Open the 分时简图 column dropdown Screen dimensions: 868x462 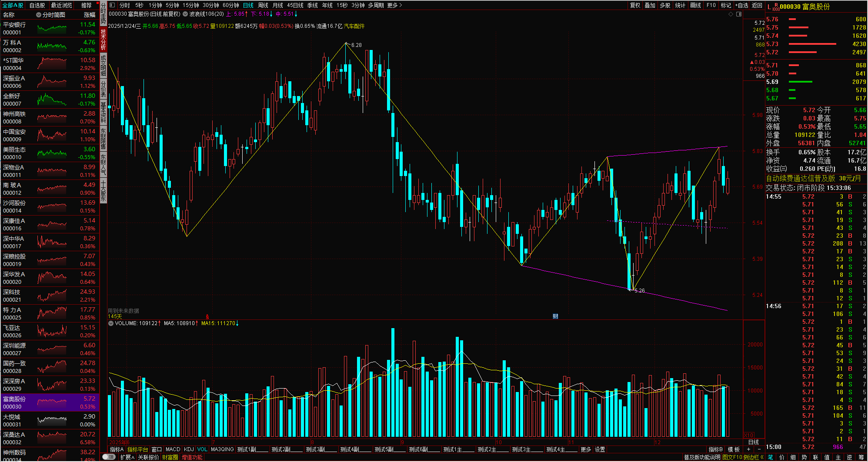(x=39, y=15)
